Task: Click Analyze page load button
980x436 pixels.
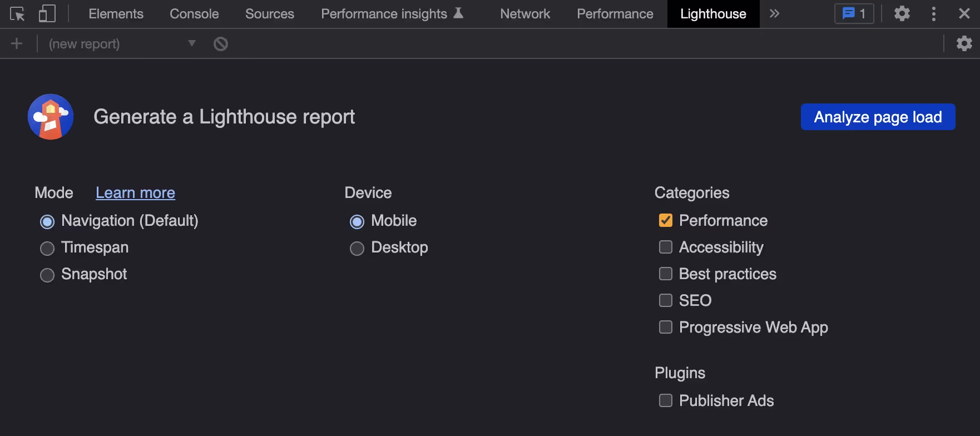Action: point(878,117)
